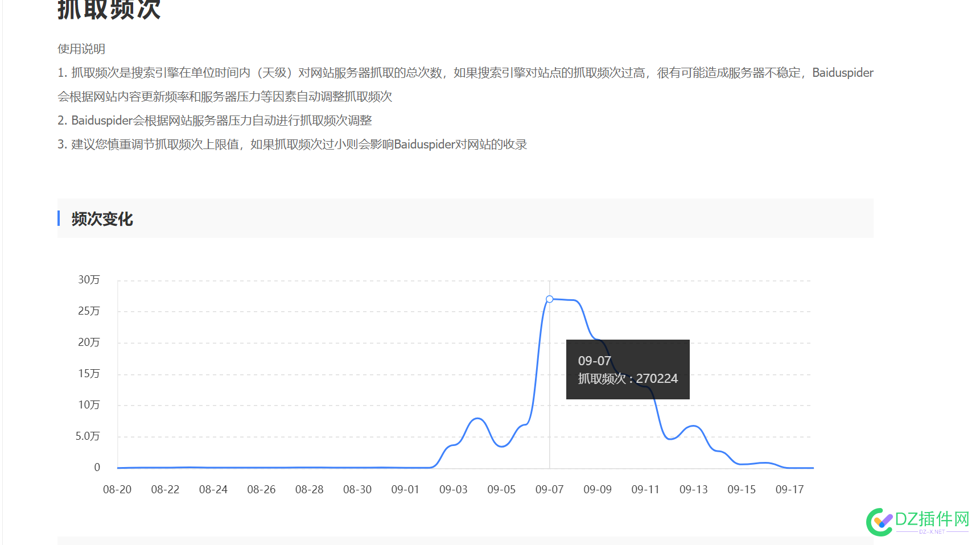Screen dimensions: 980x545
Task: Click x-axis label 09-07
Action: pyautogui.click(x=550, y=489)
